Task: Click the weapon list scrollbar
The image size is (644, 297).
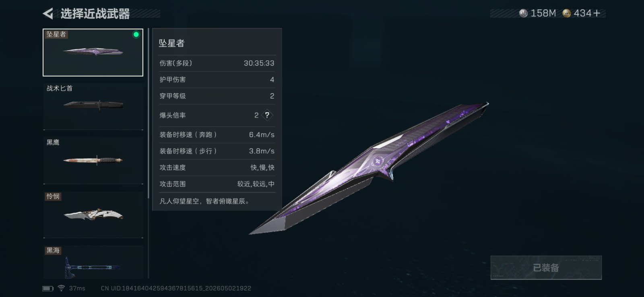Action: tap(148, 153)
